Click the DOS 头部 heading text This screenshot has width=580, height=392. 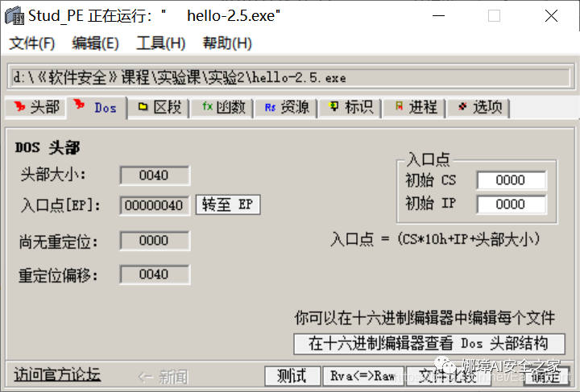[48, 148]
